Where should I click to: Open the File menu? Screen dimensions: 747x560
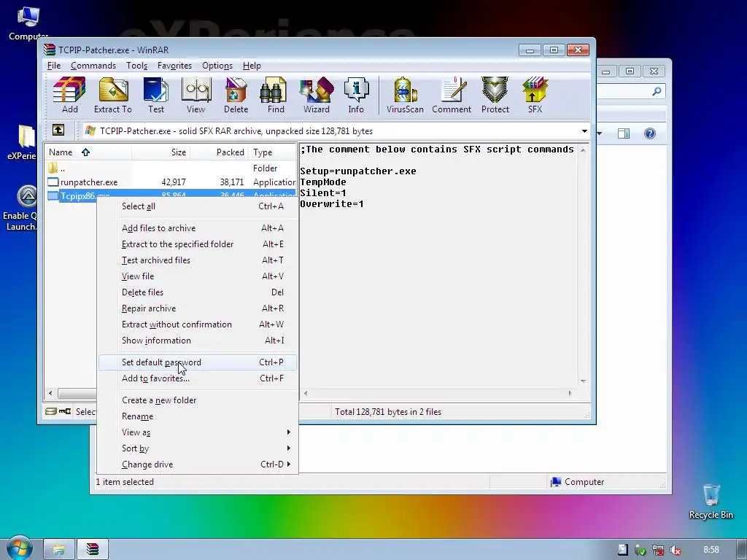54,65
